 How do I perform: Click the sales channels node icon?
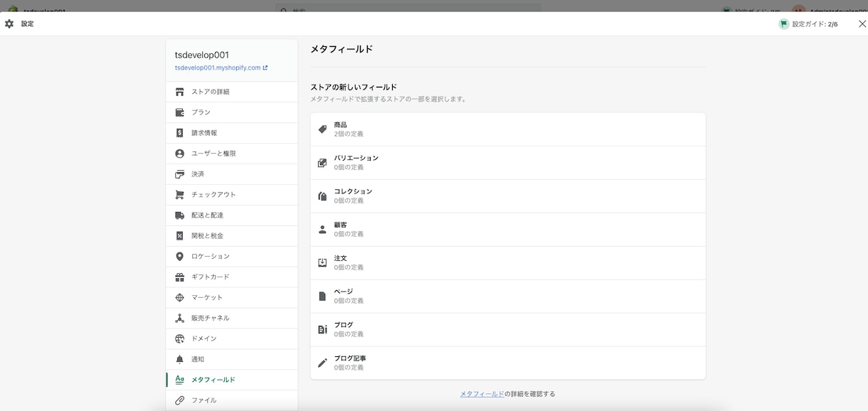pyautogui.click(x=179, y=319)
